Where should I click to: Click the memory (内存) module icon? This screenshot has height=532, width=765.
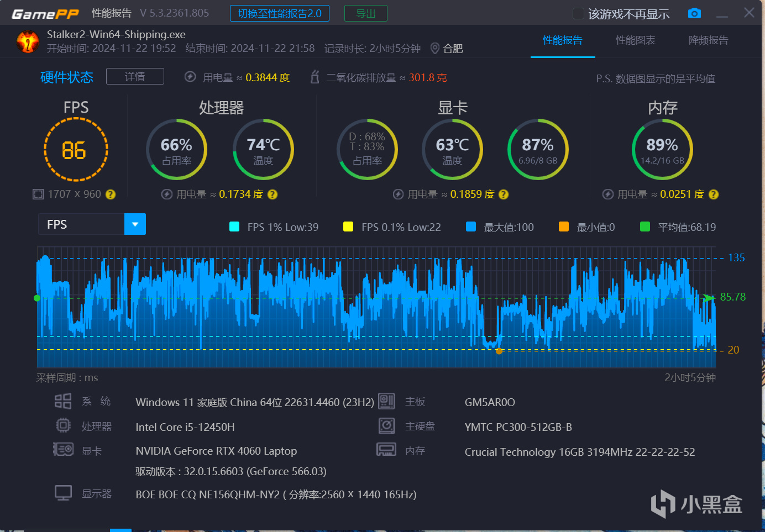[386, 449]
